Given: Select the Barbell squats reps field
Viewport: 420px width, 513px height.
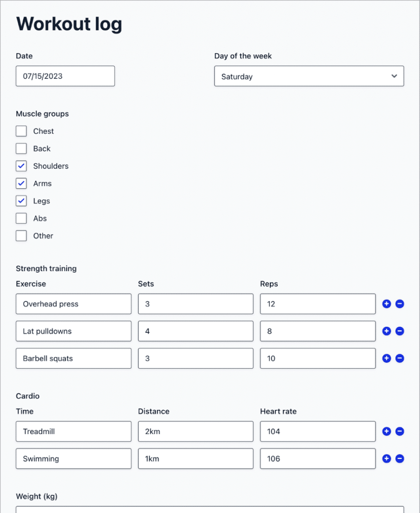Looking at the screenshot, I should [318, 358].
